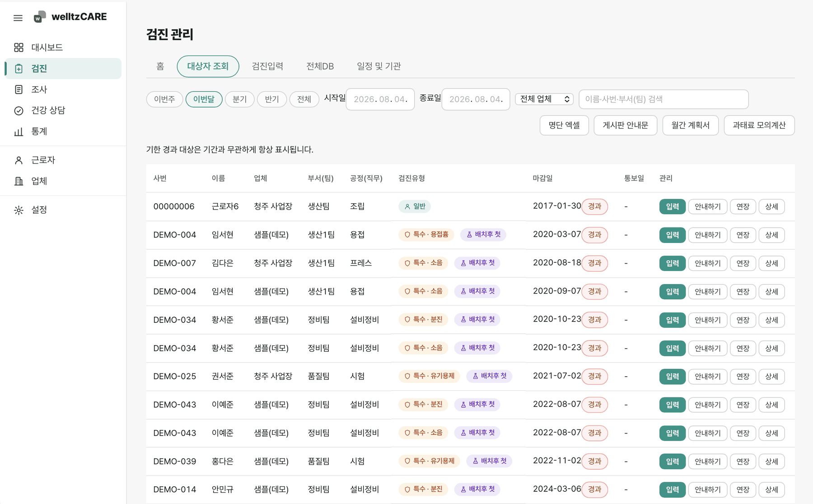The height and width of the screenshot is (504, 813).
Task: Click the welltzCARE logo icon
Action: [x=40, y=17]
